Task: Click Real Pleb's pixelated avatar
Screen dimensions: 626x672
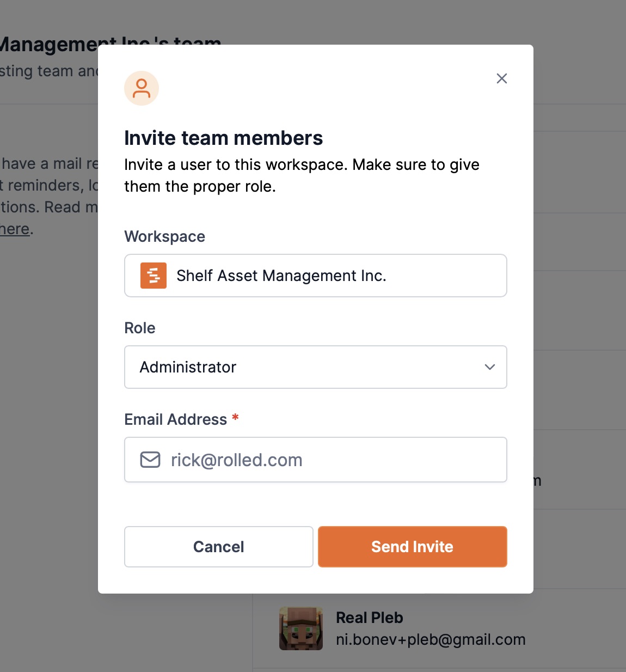Action: 301,628
